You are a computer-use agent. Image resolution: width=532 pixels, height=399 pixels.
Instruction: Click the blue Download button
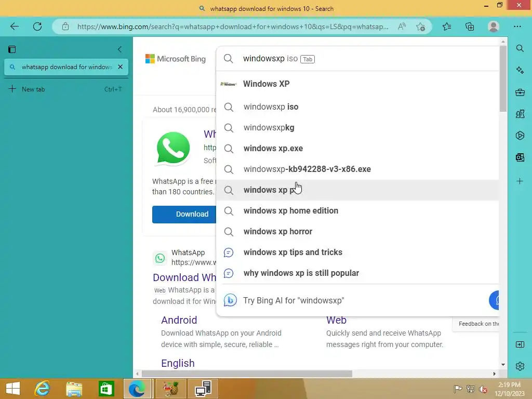coord(184,214)
